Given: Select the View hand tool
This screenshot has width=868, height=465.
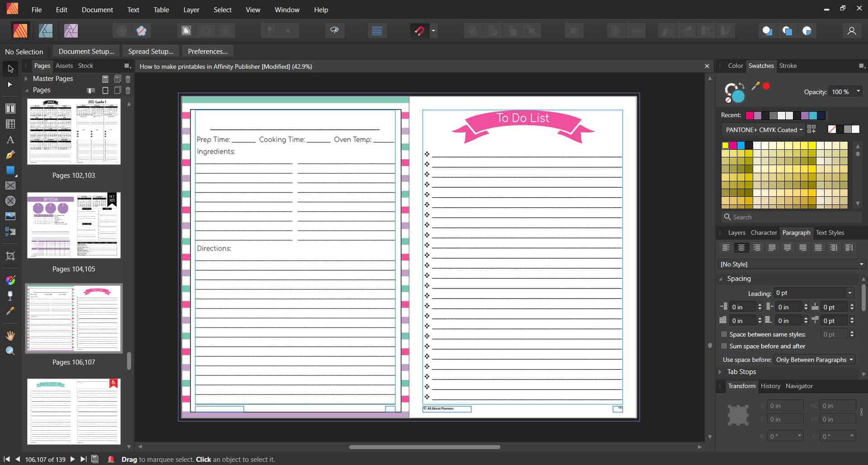Looking at the screenshot, I should 10,336.
